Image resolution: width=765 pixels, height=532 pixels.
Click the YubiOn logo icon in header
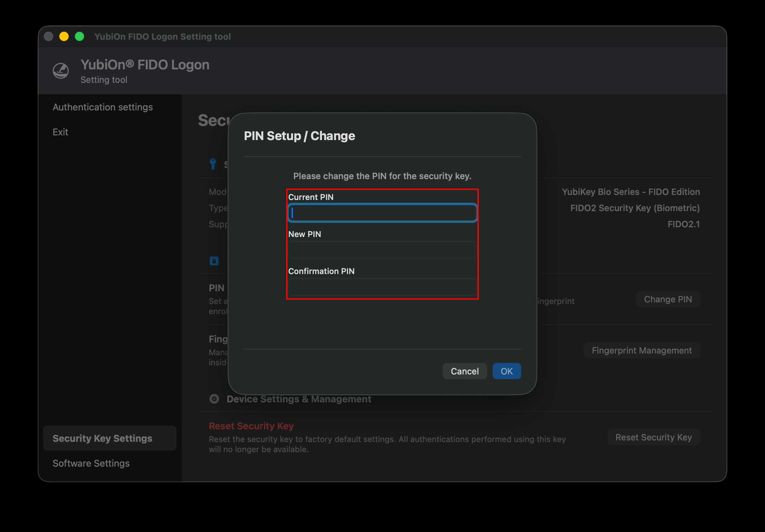(61, 71)
